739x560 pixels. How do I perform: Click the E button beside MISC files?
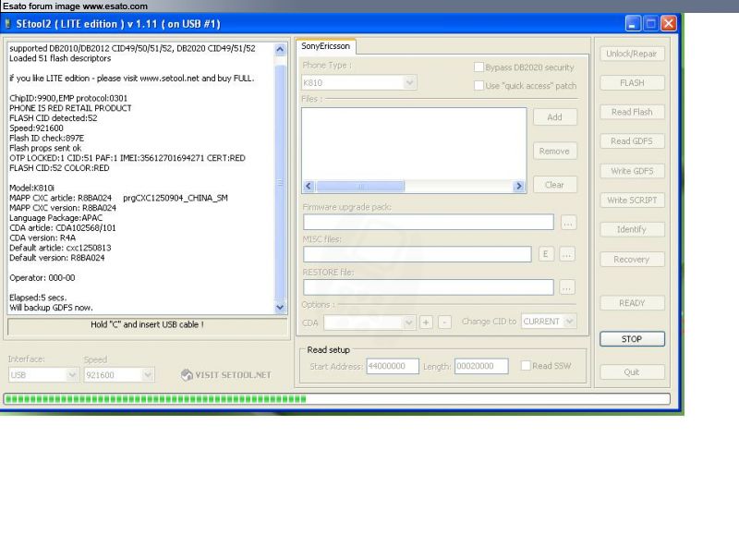click(546, 254)
